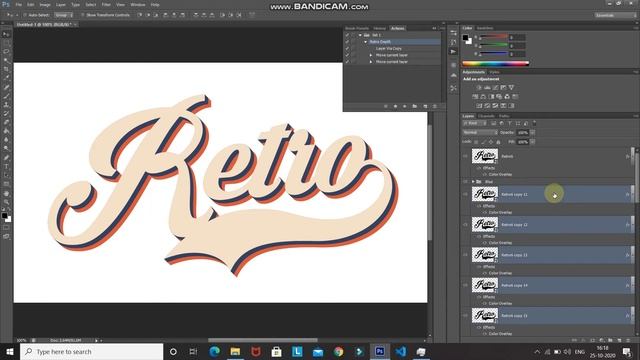Adjust the blue B color slider

pyautogui.click(x=493, y=54)
